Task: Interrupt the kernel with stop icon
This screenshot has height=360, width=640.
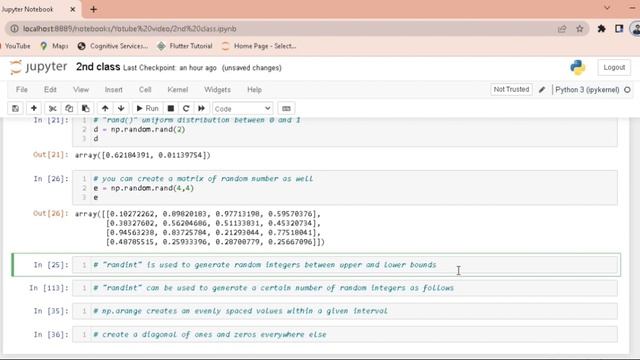Action: coord(171,109)
